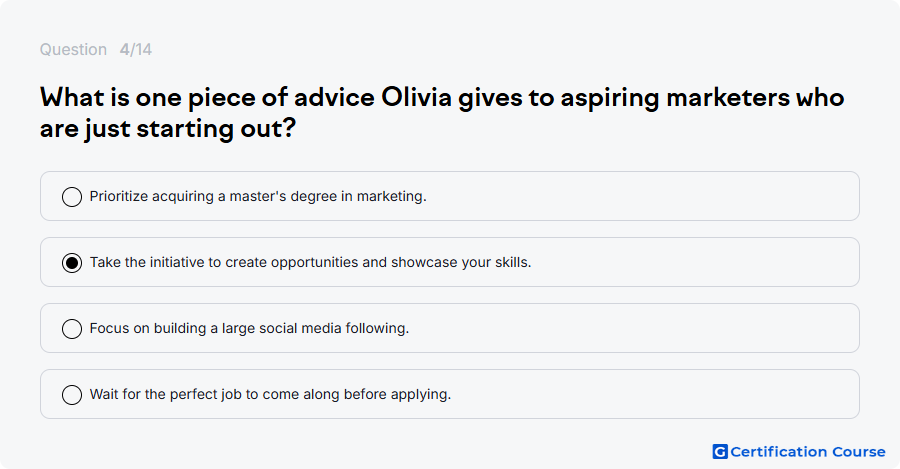This screenshot has width=900, height=469.
Task: Click 'showcase your skills.' in the second answer
Action: click(x=461, y=262)
